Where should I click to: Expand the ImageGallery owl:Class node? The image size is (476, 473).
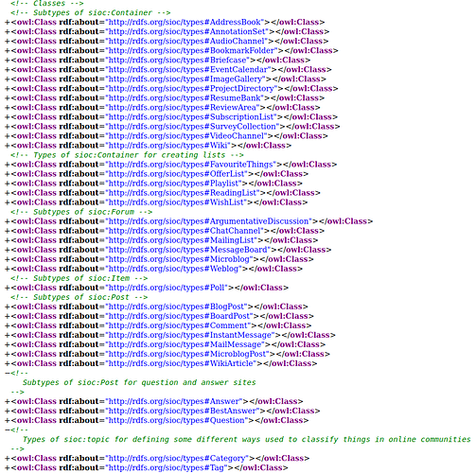point(8,79)
